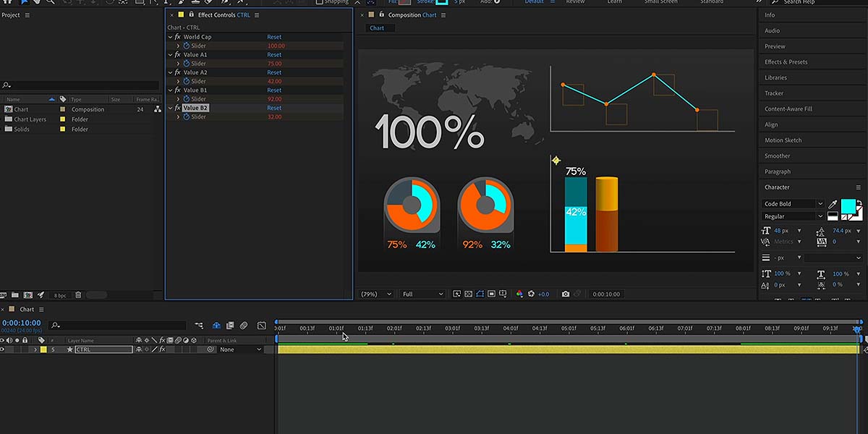Click the World Cap slider value 100.00
This screenshot has height=434, width=868.
point(276,46)
